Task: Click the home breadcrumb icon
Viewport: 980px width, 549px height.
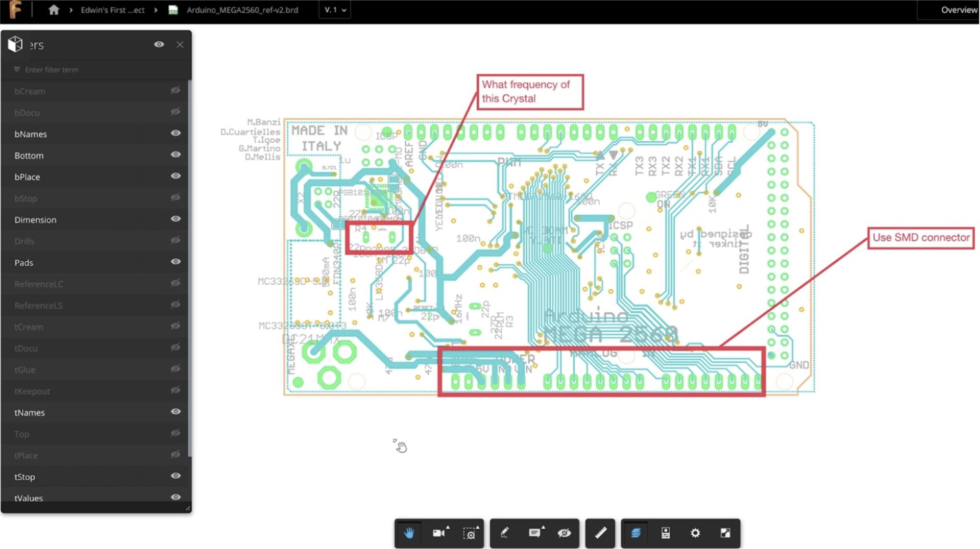Action: coord(54,10)
